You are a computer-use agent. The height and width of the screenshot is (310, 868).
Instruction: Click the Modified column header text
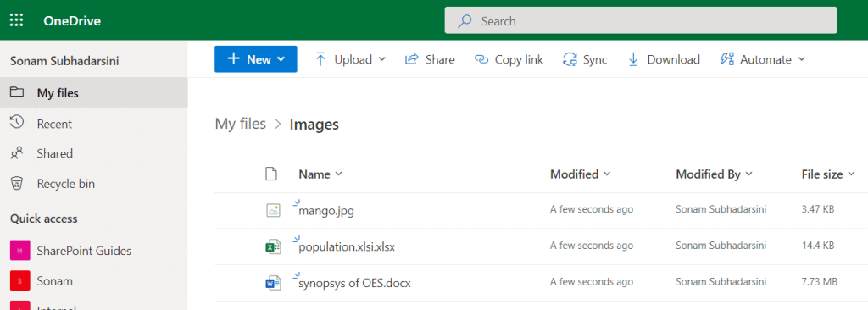[574, 174]
